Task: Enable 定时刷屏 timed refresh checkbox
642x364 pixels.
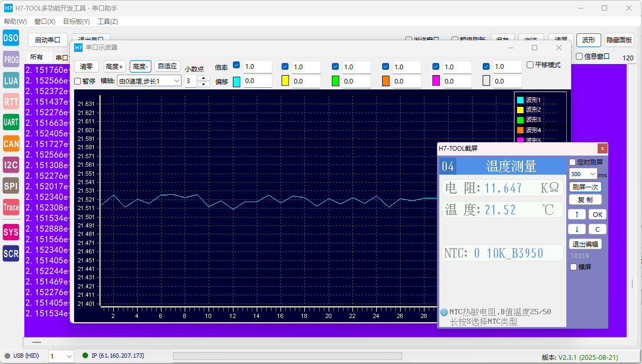Action: tap(572, 162)
